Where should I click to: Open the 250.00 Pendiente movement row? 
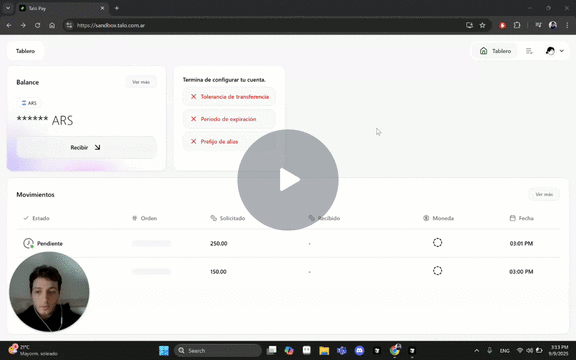(288, 243)
